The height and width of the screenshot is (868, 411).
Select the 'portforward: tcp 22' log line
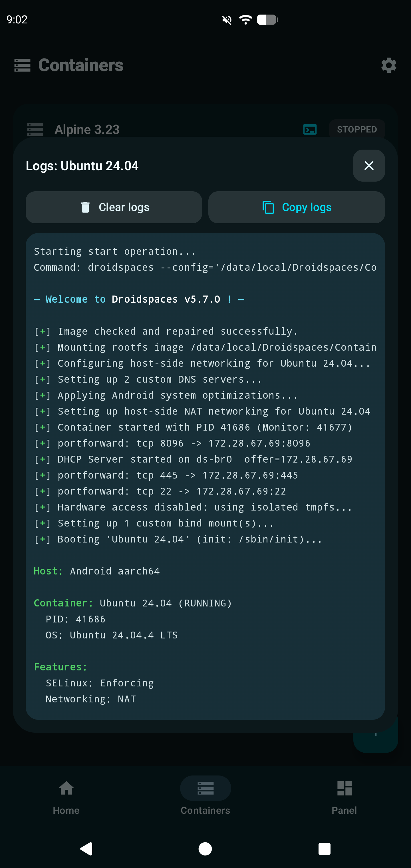pyautogui.click(x=160, y=491)
